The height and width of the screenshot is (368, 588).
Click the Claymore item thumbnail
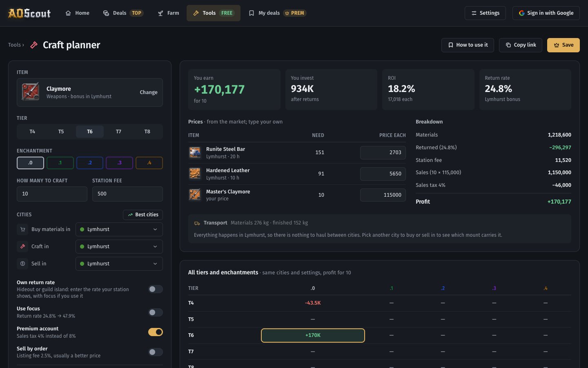click(x=31, y=92)
